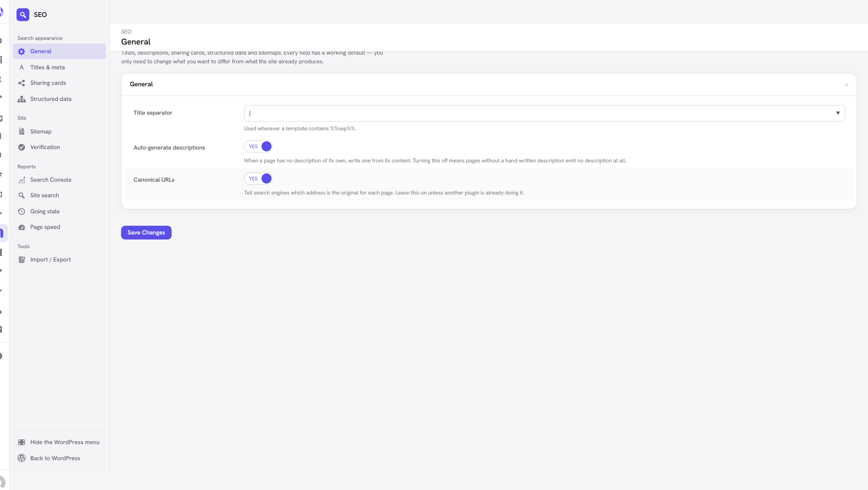Click the Going stale clock icon
Screen dimensions: 868x490
pos(22,211)
